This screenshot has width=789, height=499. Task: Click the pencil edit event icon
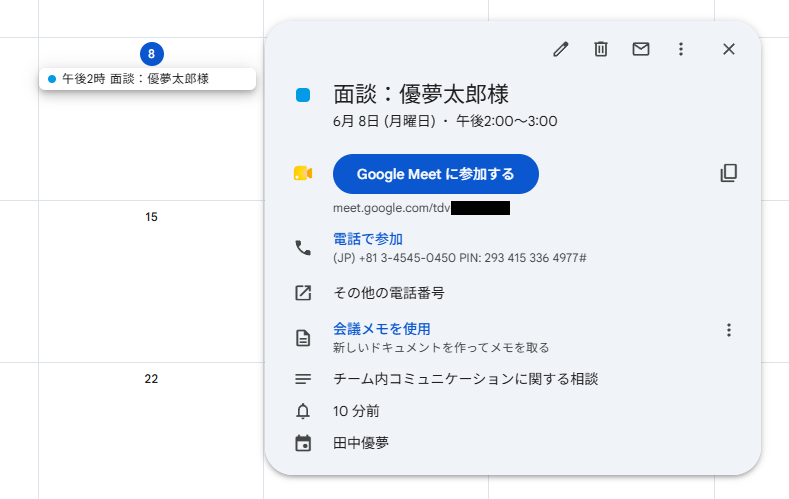[561, 49]
